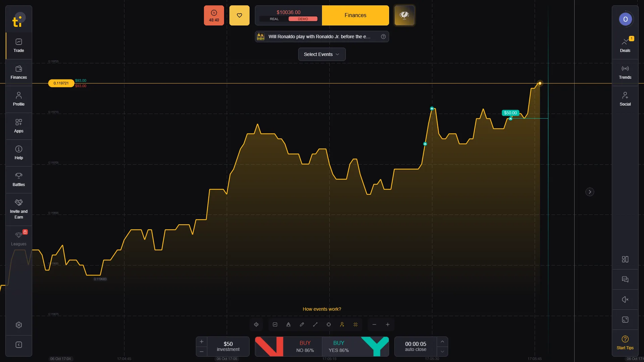Open the Trends panel

625,72
